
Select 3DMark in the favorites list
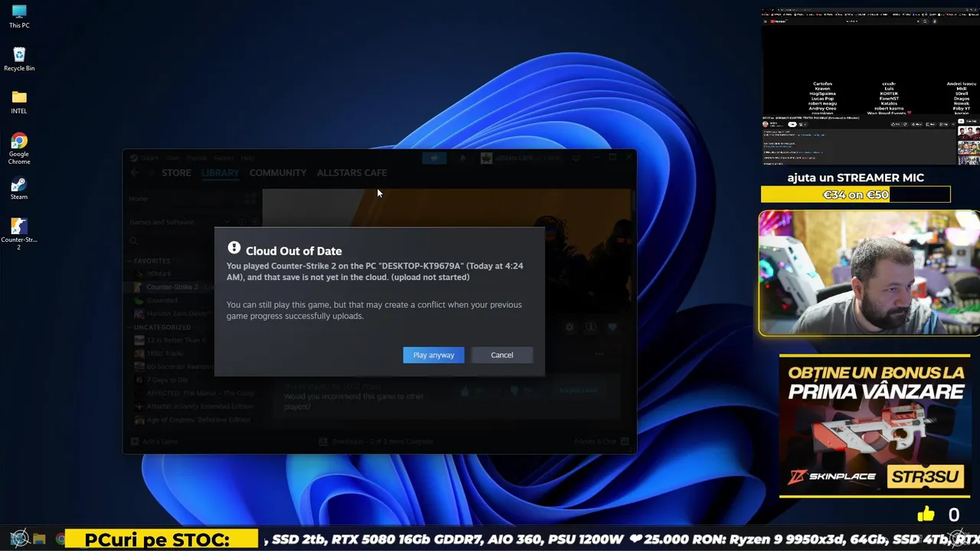click(x=159, y=274)
